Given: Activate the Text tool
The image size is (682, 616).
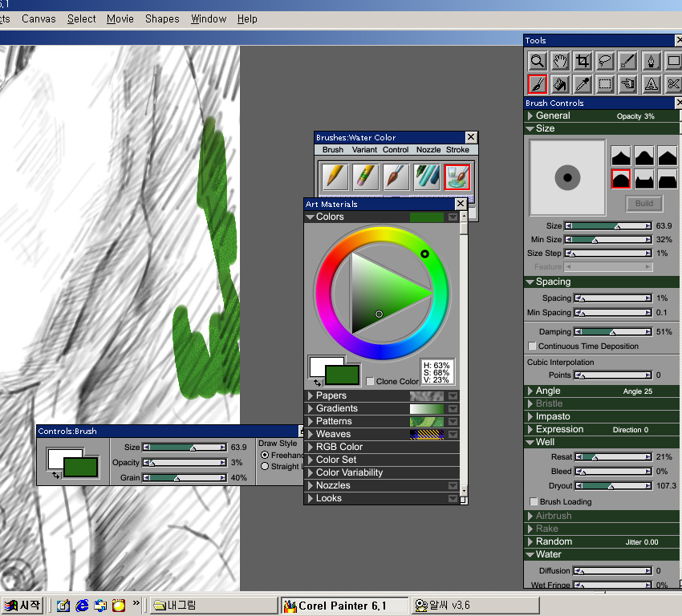Looking at the screenshot, I should coord(652,83).
